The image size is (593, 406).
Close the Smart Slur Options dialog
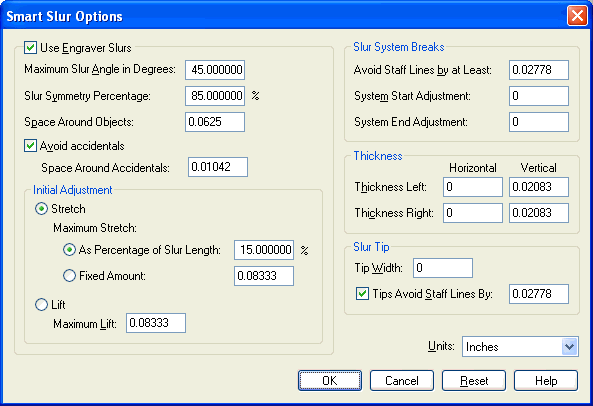[x=577, y=16]
